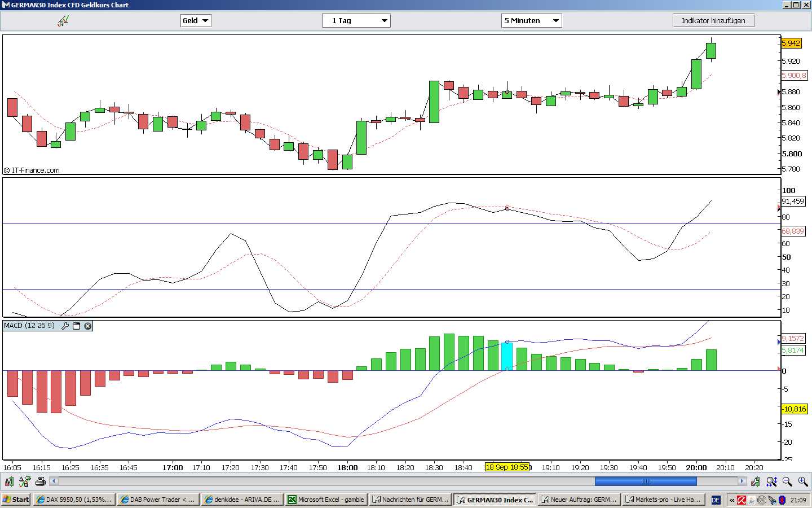Open the 1 Tag period dropdown
Image resolution: width=812 pixels, height=508 pixels.
coord(356,21)
